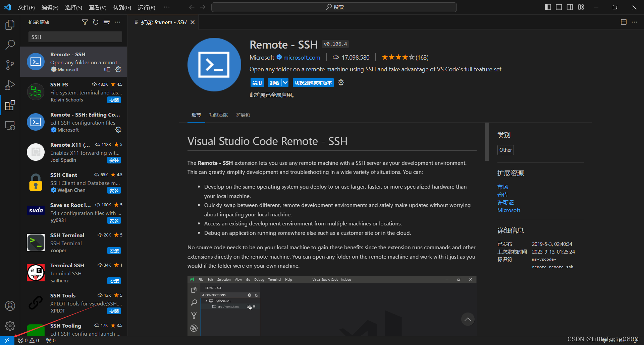Click sync-ignored icon on Remote - SSH item

point(107,69)
